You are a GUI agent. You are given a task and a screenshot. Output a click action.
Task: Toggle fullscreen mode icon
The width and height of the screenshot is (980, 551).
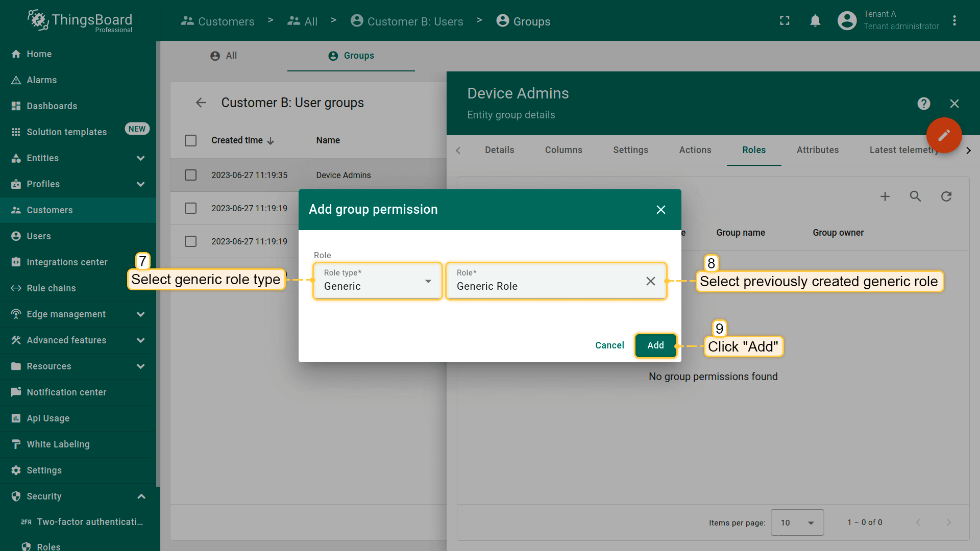pyautogui.click(x=785, y=21)
